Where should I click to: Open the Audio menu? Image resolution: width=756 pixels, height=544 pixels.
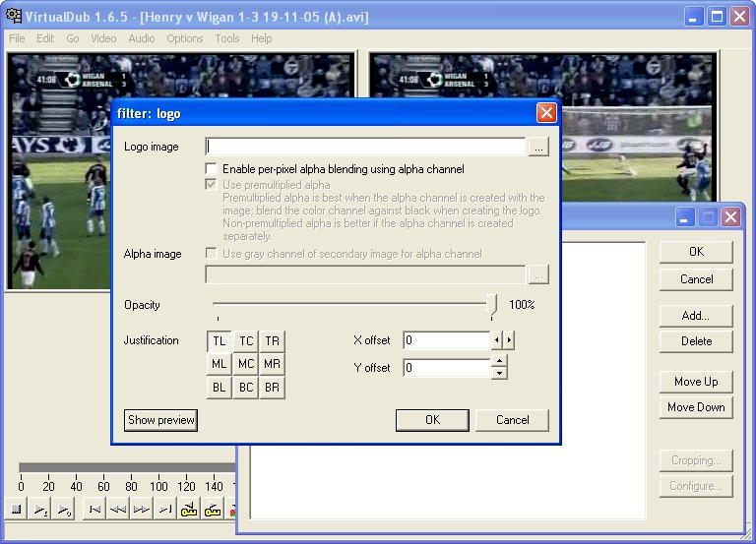[141, 38]
